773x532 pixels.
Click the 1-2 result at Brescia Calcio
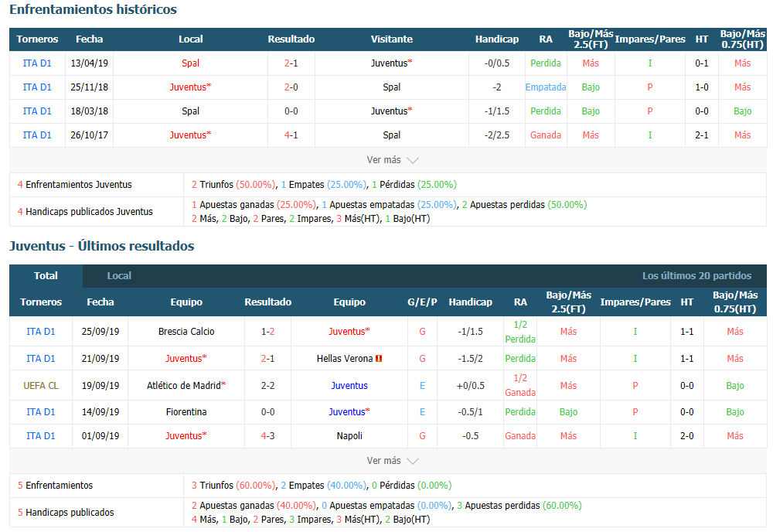[x=267, y=331]
